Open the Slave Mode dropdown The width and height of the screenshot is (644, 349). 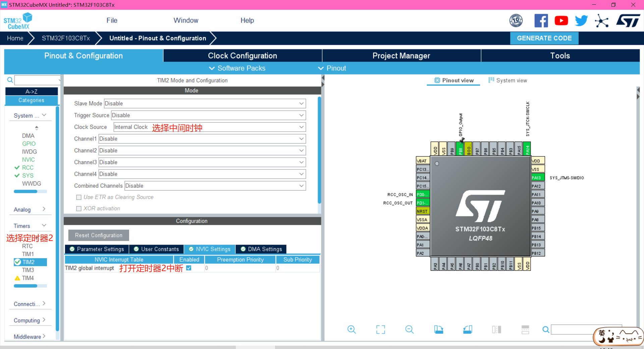[205, 103]
